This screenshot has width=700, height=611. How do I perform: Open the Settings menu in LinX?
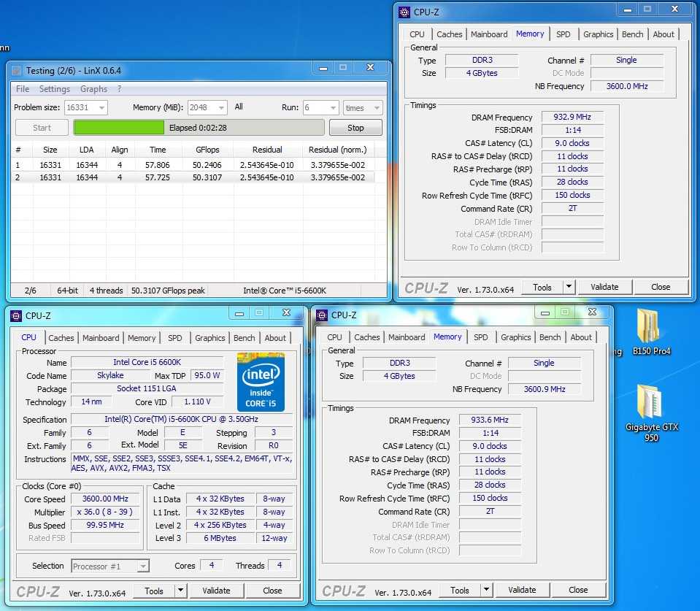point(55,89)
